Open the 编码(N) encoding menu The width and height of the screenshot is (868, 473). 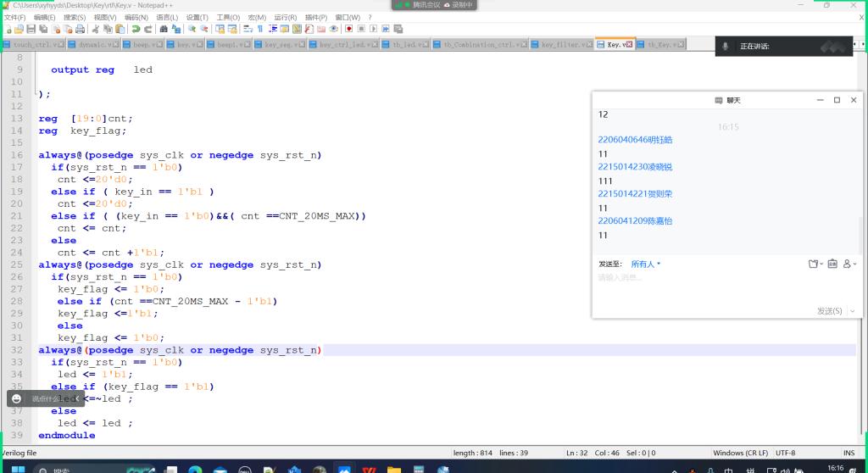pos(136,17)
